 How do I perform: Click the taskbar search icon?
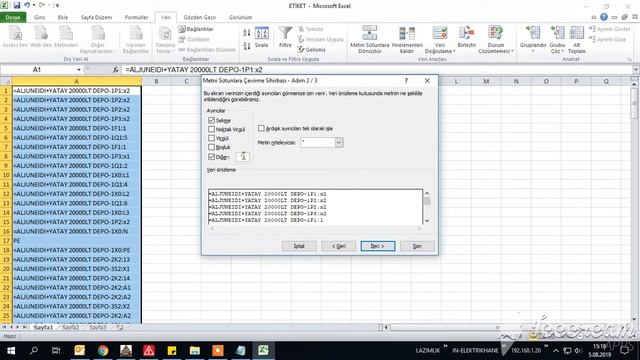click(x=34, y=351)
